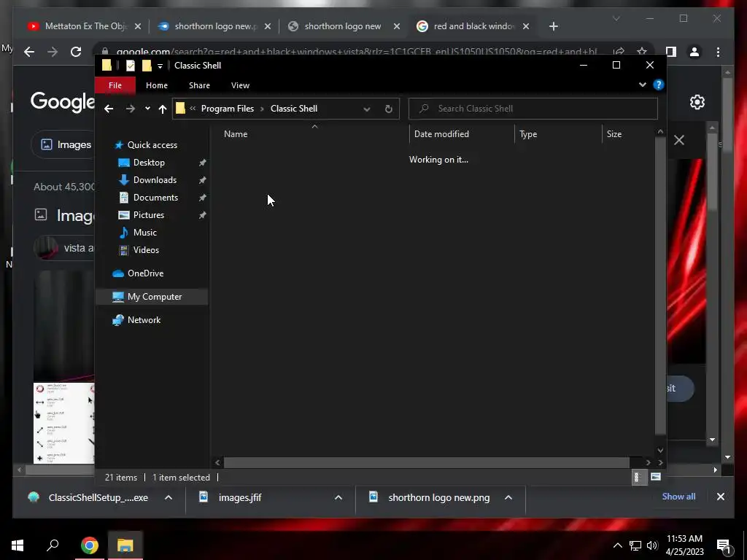Open File Explorer help icon

pos(659,85)
